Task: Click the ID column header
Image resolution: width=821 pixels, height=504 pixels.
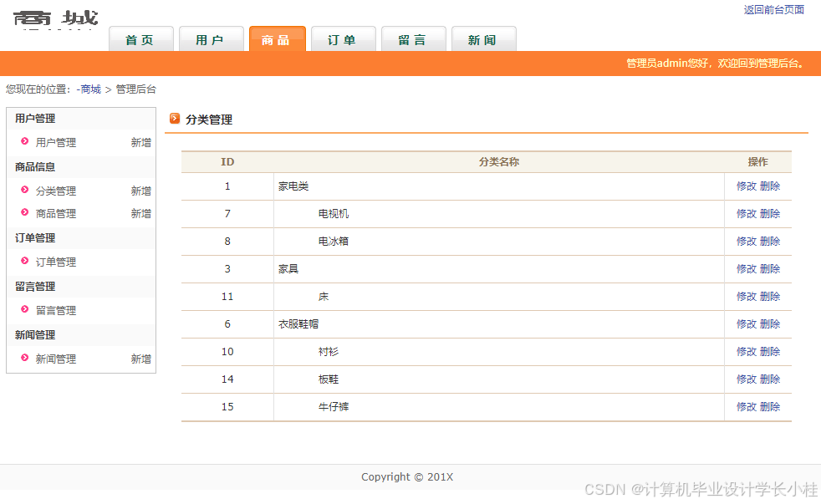Action: (x=227, y=162)
